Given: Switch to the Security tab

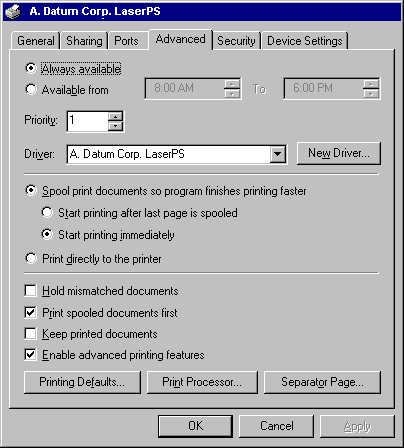Looking at the screenshot, I should (x=236, y=41).
